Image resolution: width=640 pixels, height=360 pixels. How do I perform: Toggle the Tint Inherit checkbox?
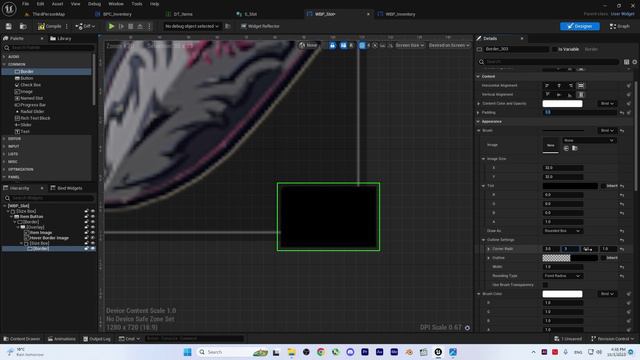click(603, 186)
